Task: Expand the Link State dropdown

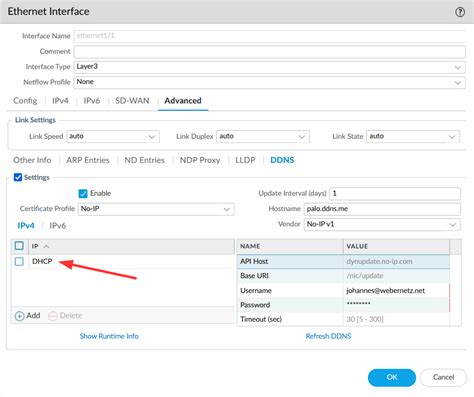Action: coord(413,136)
